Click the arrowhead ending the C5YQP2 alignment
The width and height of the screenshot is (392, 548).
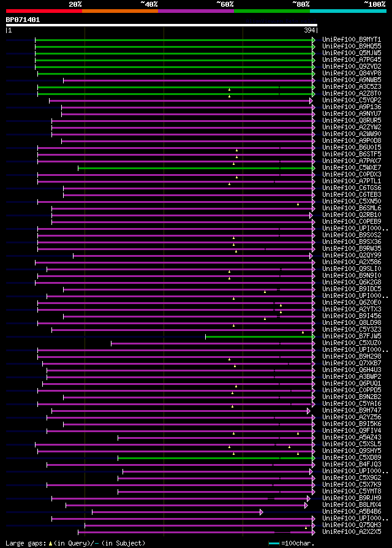coord(311,101)
